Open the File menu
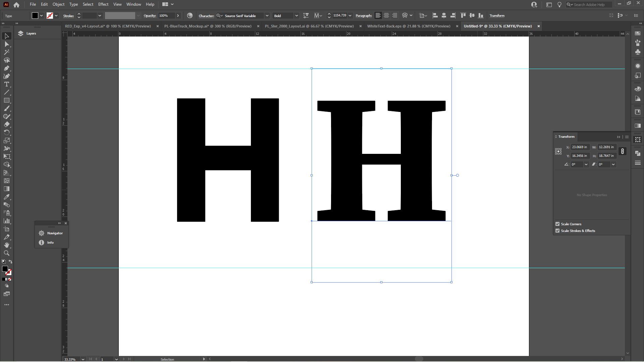The image size is (644, 362). click(x=33, y=4)
